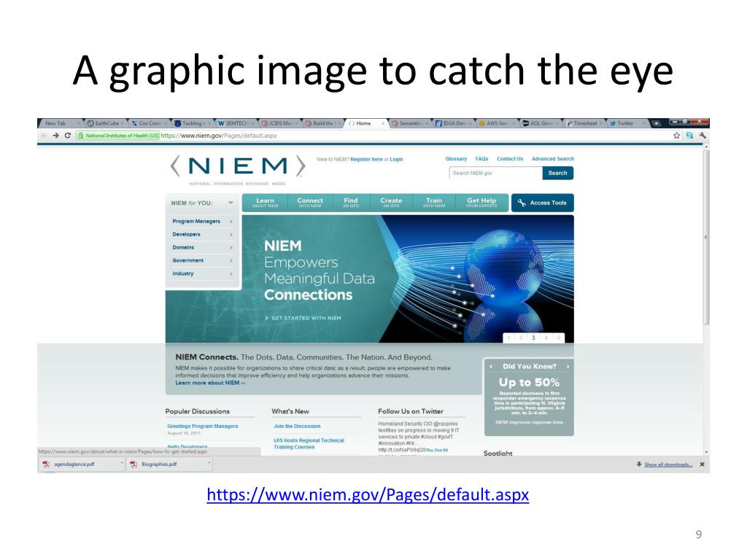
Task: Open Train With NIEM menu
Action: point(434,203)
